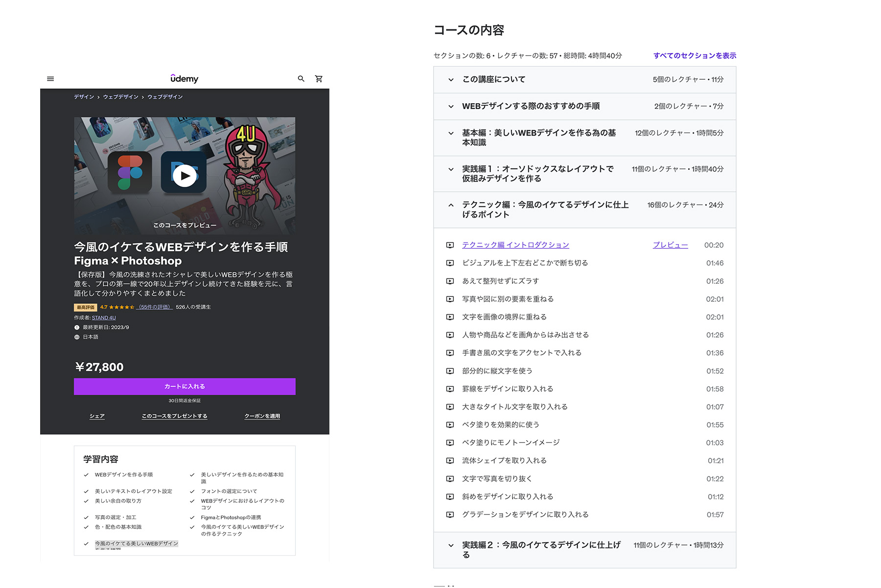This screenshot has height=588, width=881.
Task: Click the デザイン breadcrumb
Action: pyautogui.click(x=84, y=97)
